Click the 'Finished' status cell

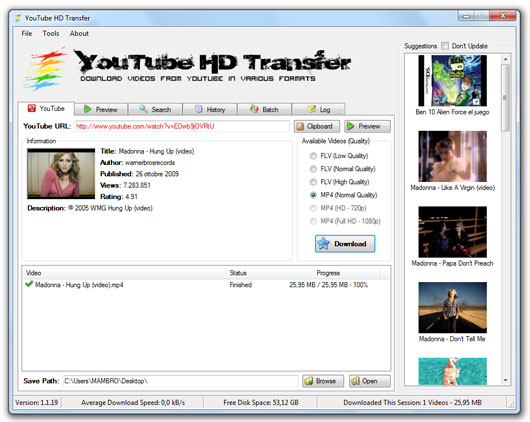click(240, 285)
